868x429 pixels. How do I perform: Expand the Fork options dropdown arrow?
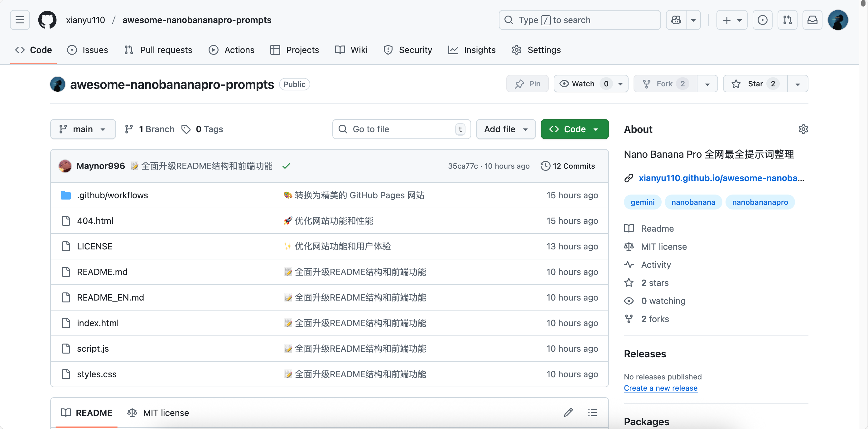(707, 84)
